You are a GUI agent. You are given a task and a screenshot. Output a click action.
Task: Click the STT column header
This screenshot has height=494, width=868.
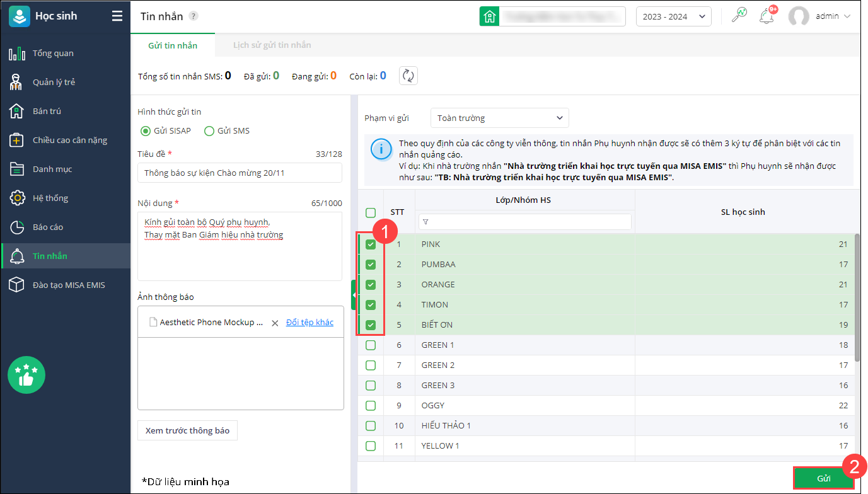pyautogui.click(x=398, y=212)
